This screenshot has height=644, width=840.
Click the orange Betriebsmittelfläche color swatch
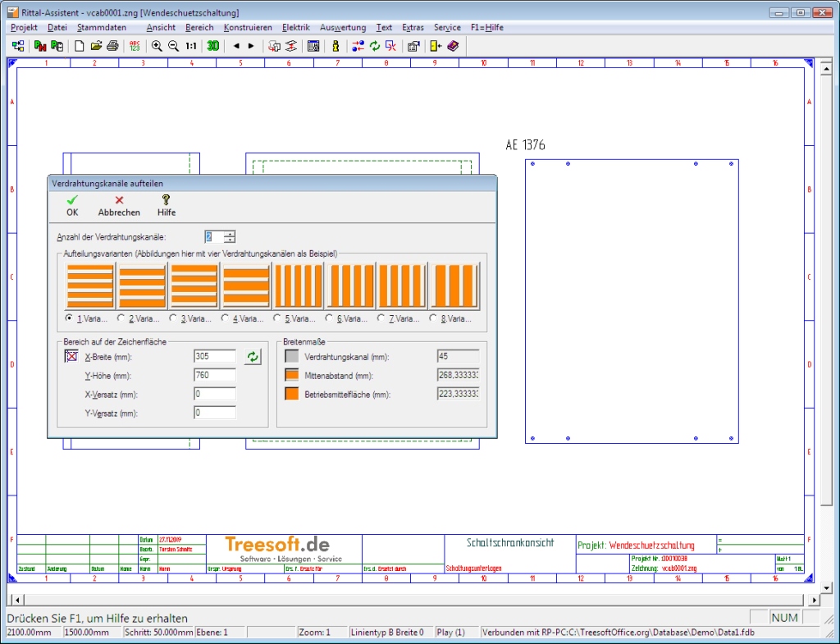291,395
